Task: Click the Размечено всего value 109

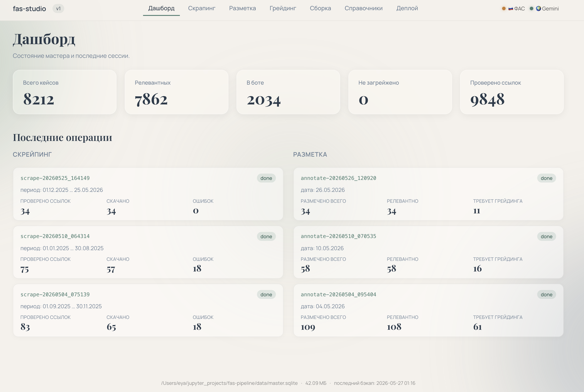Action: pyautogui.click(x=308, y=327)
